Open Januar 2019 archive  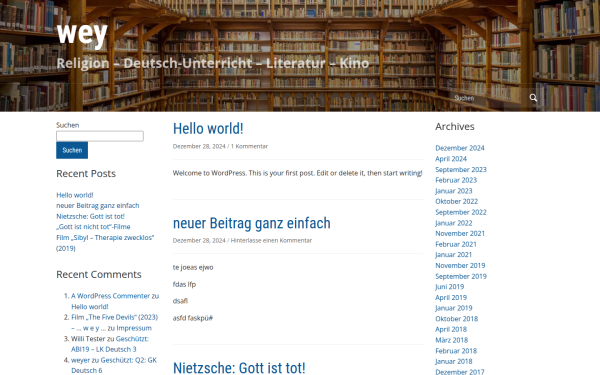(x=453, y=308)
